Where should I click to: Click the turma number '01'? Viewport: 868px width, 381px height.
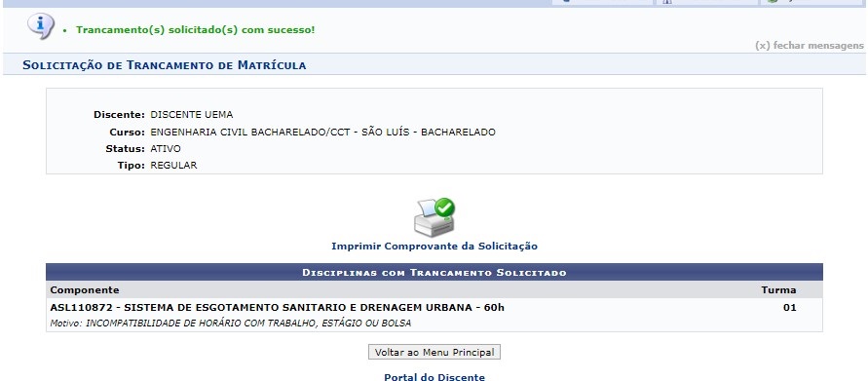789,307
